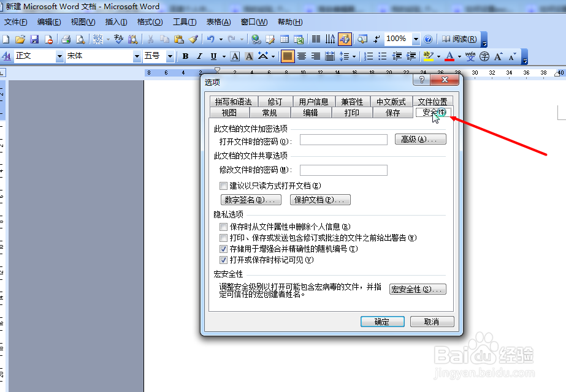
Task: Switch to the 文件位置 tab
Action: click(432, 102)
